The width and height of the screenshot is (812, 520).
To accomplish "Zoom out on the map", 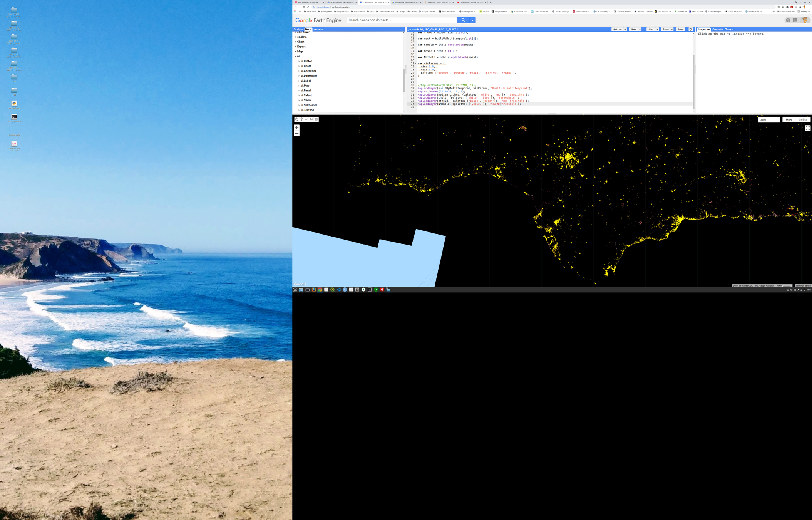I will coord(296,133).
